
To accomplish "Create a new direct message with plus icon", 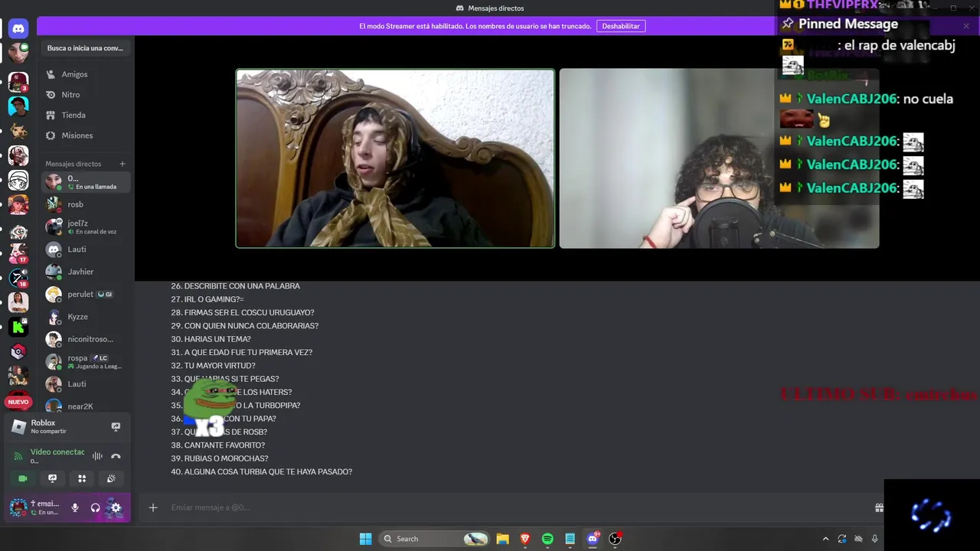I will pyautogui.click(x=122, y=164).
